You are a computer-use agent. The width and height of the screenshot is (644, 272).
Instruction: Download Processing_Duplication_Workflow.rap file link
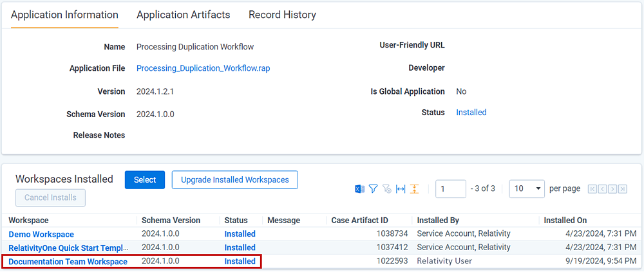point(204,69)
